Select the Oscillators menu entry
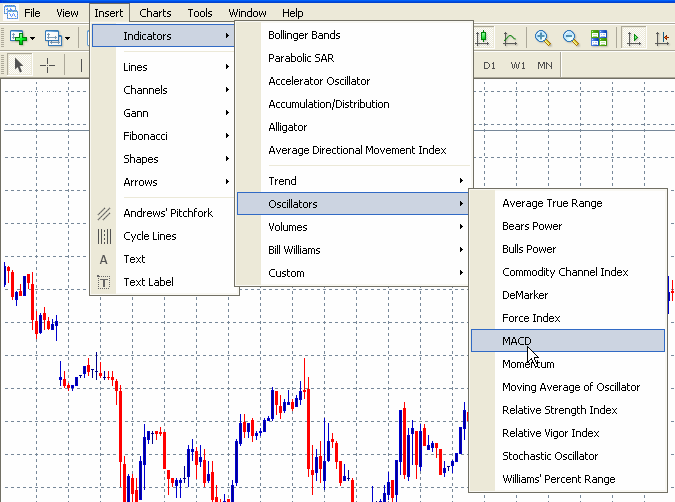 click(x=353, y=204)
